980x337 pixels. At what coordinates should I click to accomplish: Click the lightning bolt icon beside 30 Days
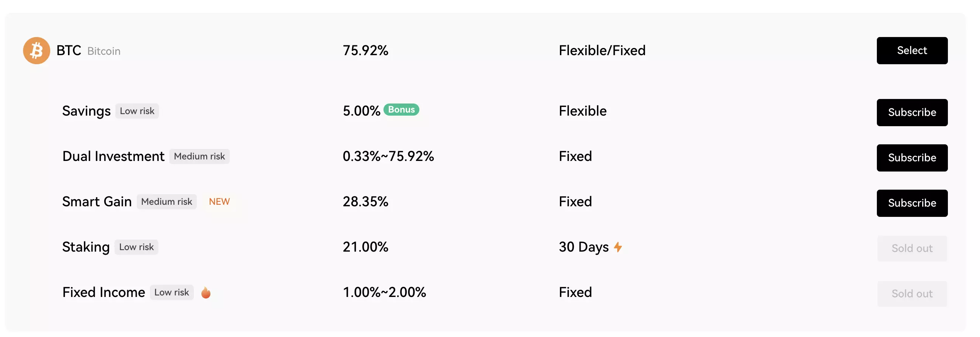click(x=618, y=247)
